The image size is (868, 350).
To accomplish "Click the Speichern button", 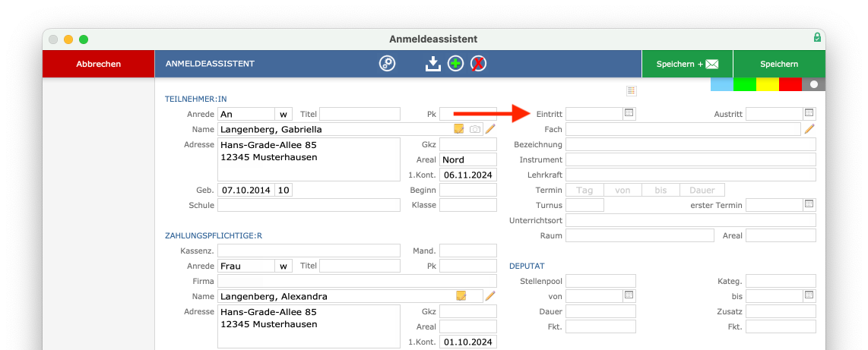I will [779, 64].
